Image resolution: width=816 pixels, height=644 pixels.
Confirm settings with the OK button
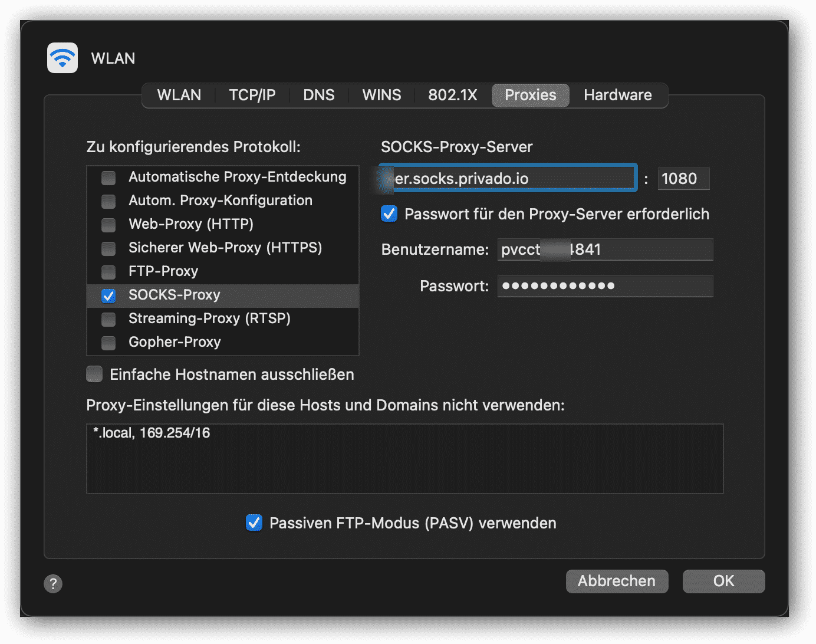[723, 581]
